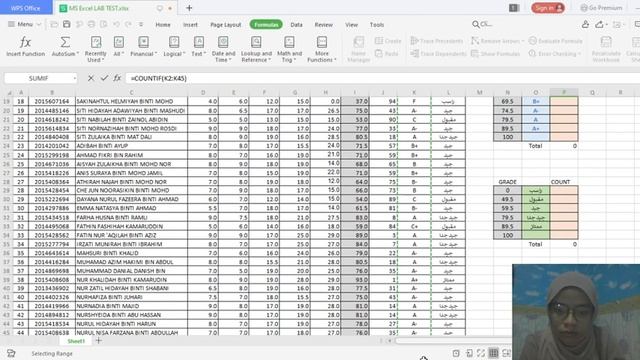Open Date and Time functions
This screenshot has height=360, width=640.
pos(223,49)
